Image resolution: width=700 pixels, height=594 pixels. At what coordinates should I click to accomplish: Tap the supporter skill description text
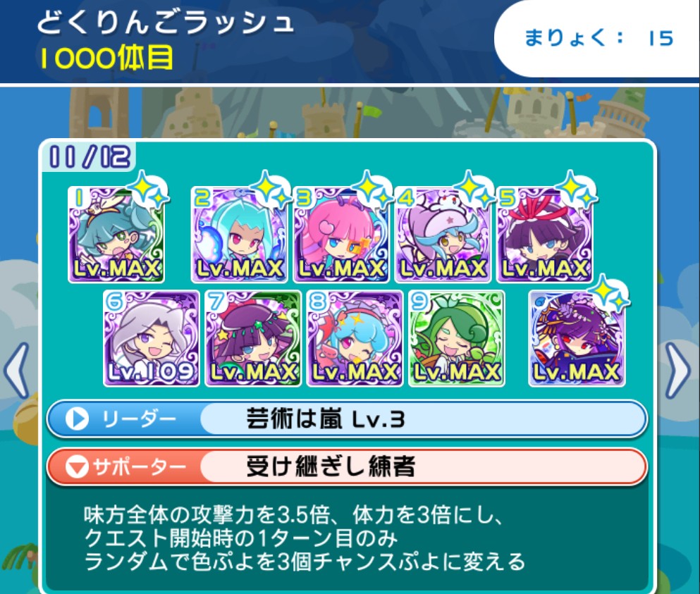click(x=305, y=538)
